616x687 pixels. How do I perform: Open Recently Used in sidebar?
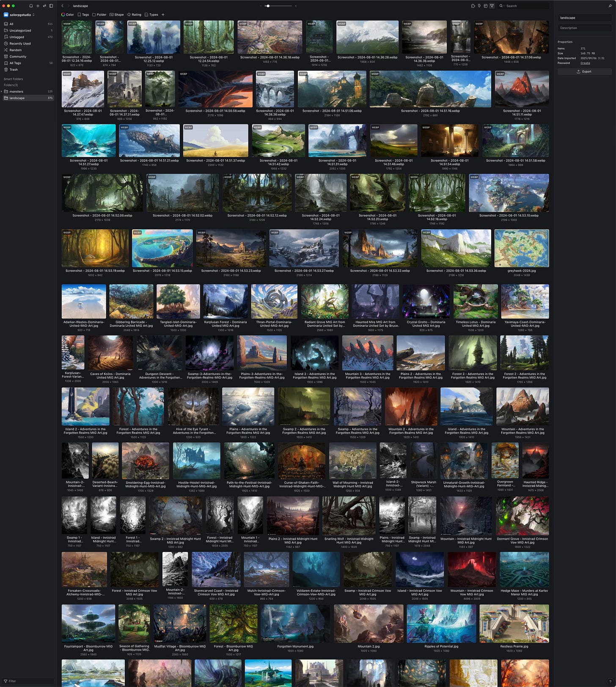[x=28, y=43]
